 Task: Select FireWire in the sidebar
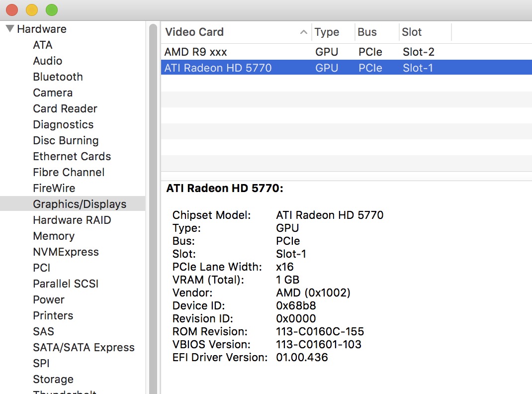(x=54, y=188)
